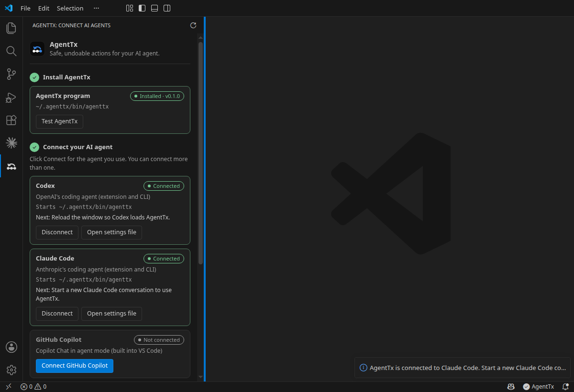Click the Claude Code Connected badge
This screenshot has height=392, width=574.
[164, 259]
